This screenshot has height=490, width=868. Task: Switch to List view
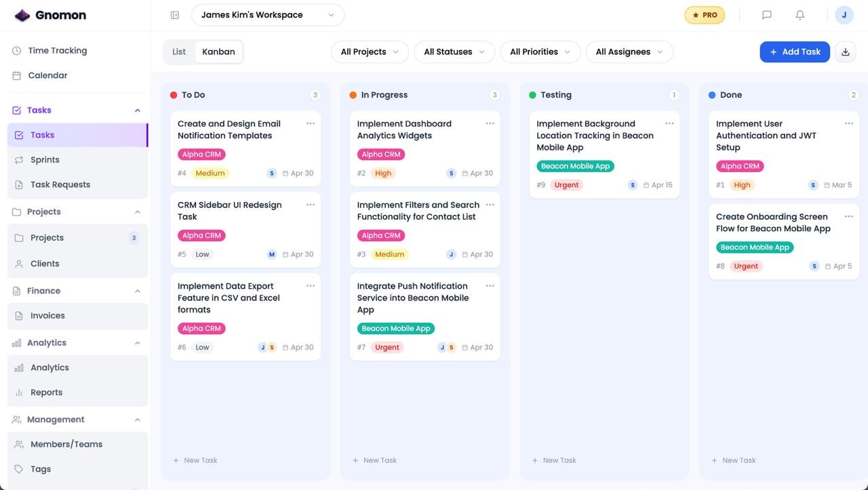(179, 52)
